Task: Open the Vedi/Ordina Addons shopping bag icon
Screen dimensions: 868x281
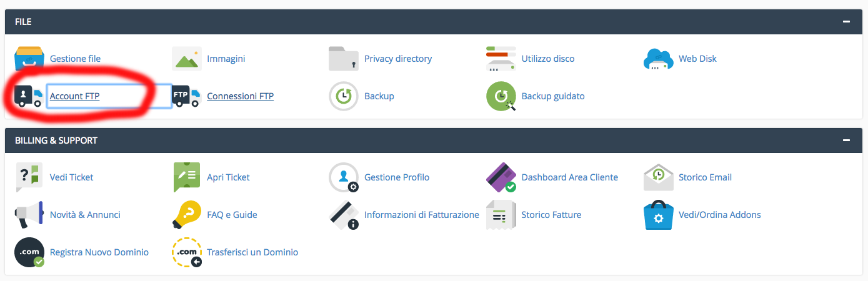Action: [x=659, y=215]
